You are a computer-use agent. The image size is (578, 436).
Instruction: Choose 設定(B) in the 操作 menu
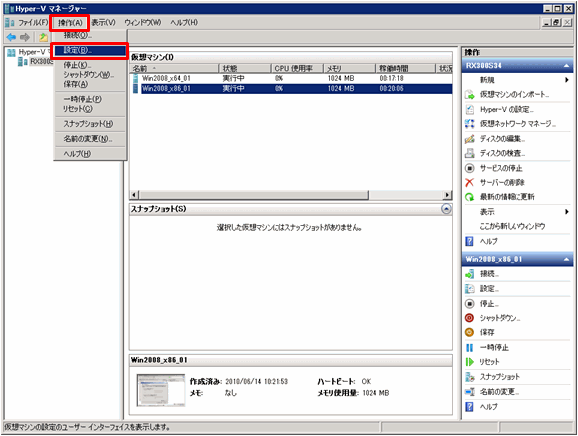90,50
